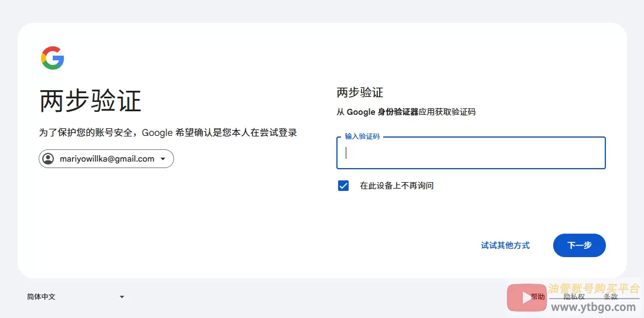
Task: Click the 为了保护您的账号安全 description text
Action: tap(168, 133)
